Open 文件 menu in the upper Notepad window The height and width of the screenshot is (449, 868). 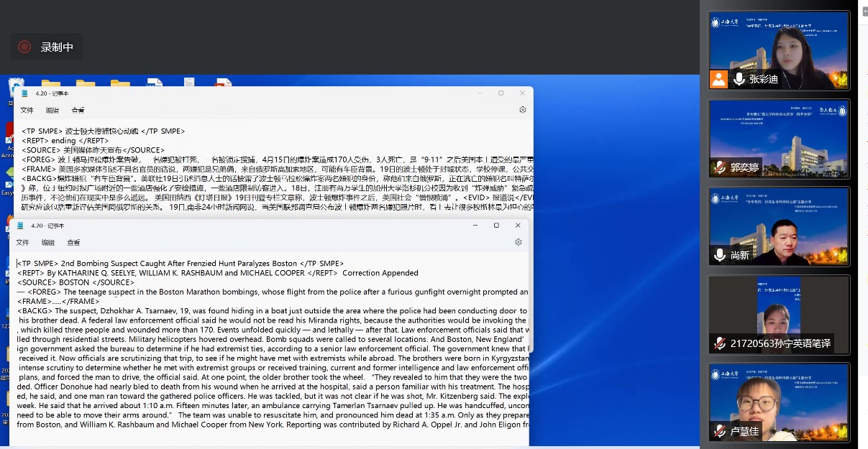27,111
